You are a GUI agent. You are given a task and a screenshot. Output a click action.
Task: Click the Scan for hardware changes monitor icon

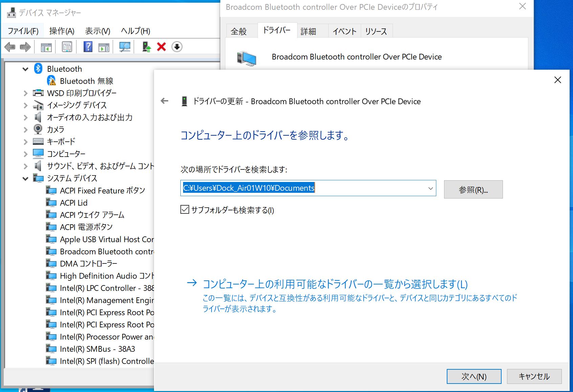pos(125,47)
